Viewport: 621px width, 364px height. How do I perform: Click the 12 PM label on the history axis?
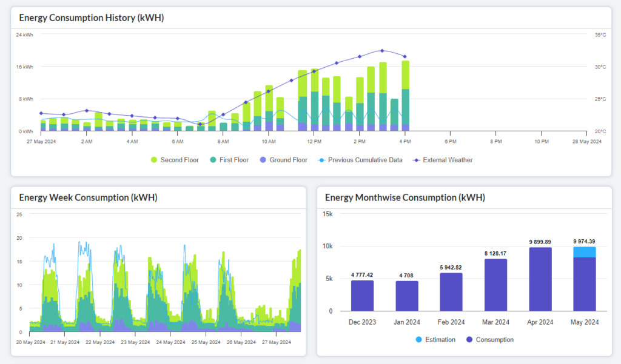(314, 141)
